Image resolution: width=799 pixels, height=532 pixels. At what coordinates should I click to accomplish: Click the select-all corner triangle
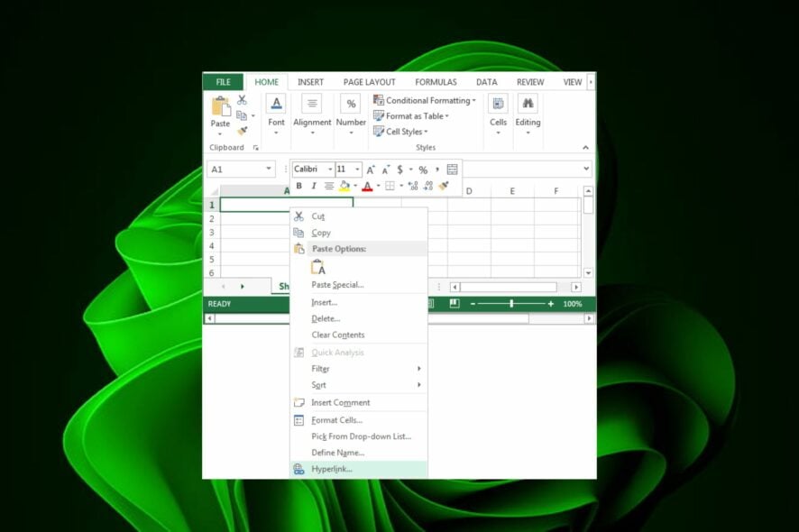click(215, 191)
